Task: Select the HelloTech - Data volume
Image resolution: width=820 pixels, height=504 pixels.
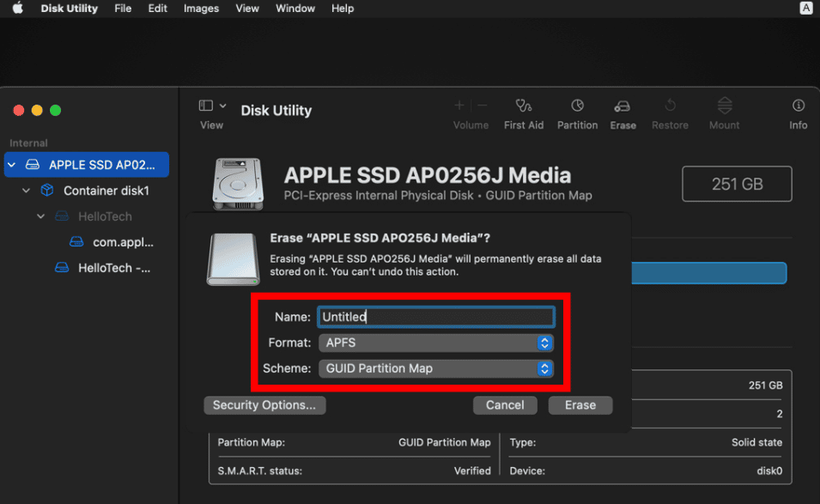Action: point(114,268)
